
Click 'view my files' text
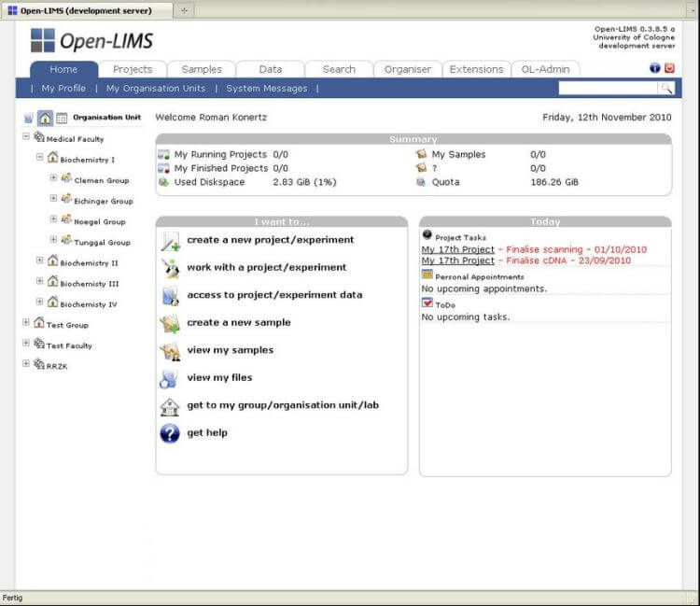[x=219, y=378]
